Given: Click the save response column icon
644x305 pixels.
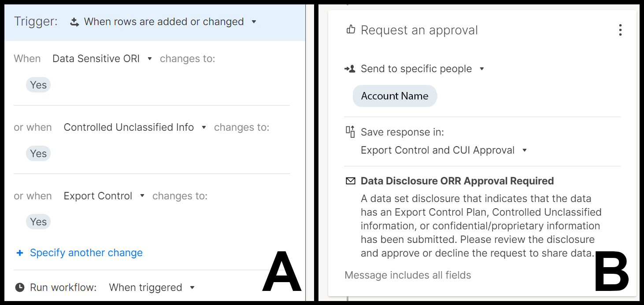Looking at the screenshot, I should 350,132.
